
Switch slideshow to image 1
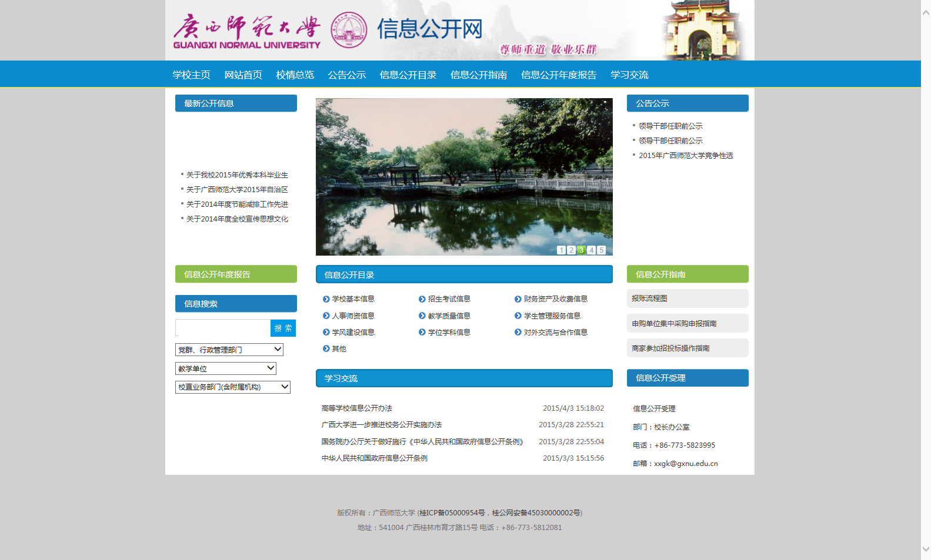point(561,250)
